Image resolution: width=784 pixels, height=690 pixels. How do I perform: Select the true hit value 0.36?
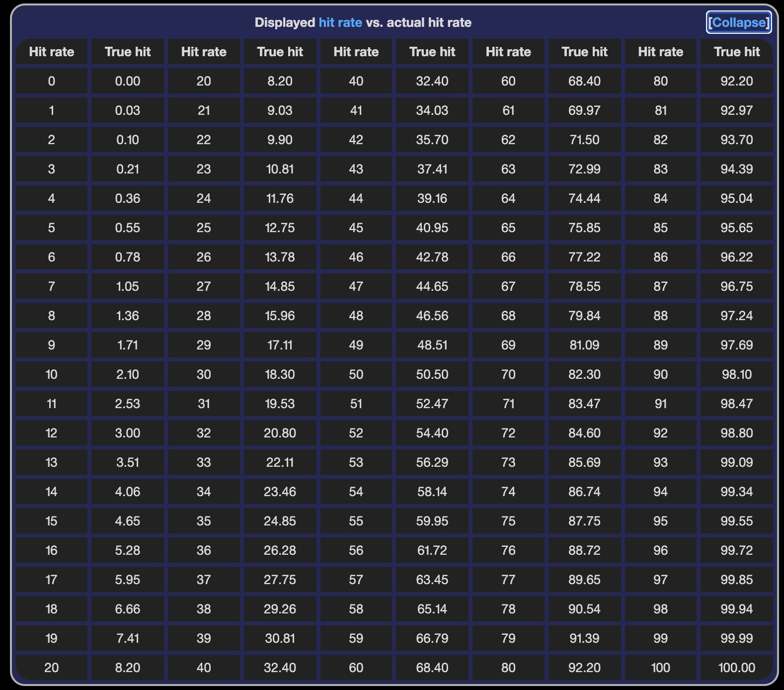[x=128, y=198]
